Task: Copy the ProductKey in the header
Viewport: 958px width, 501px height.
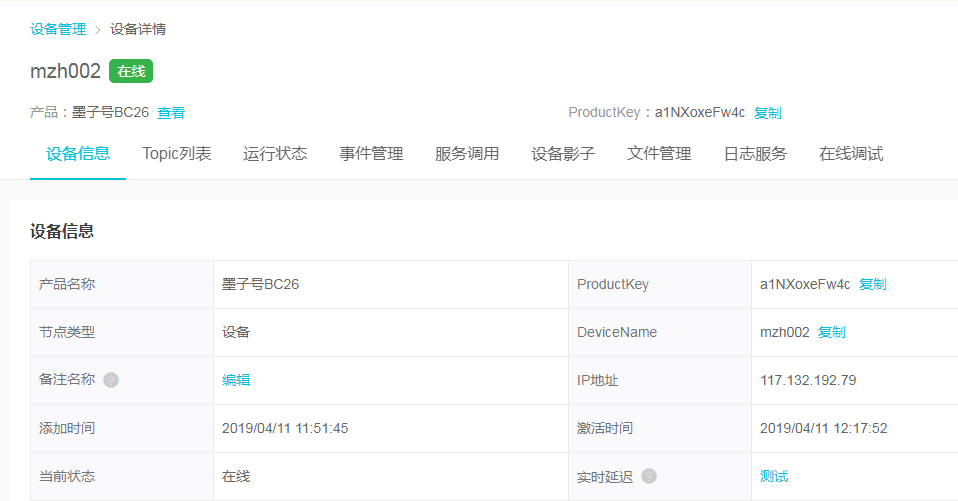Action: [767, 113]
